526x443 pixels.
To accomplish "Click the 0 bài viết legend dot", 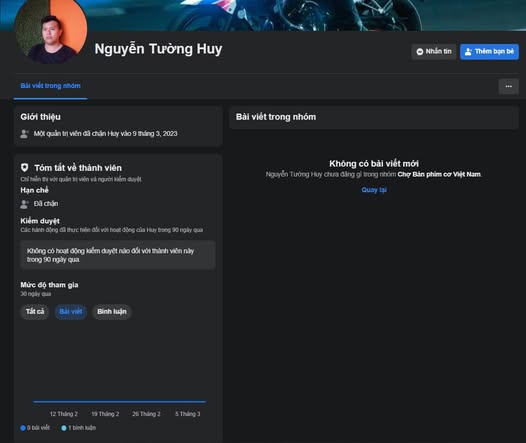I will 23,428.
